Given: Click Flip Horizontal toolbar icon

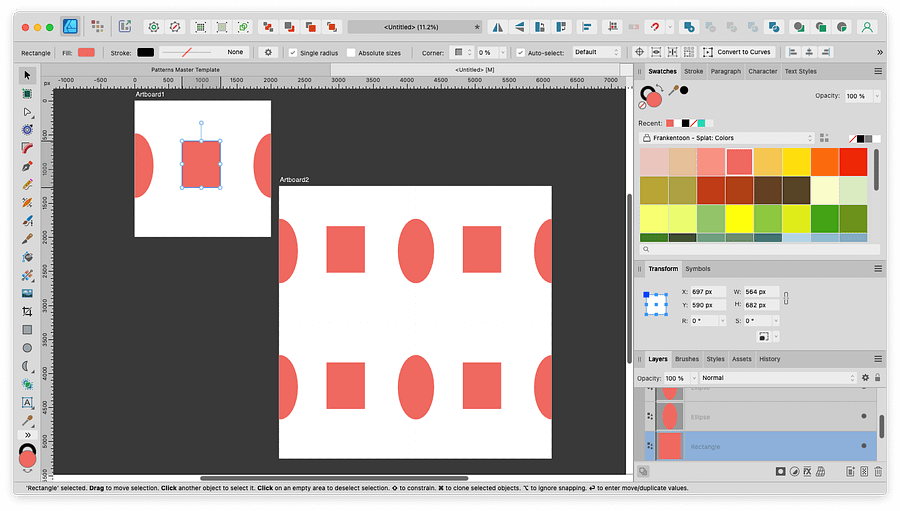Looking at the screenshot, I should click(498, 27).
